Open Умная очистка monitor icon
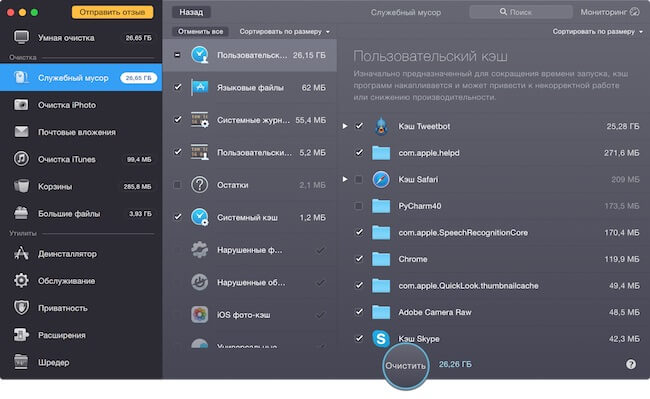650x399 pixels. coord(21,37)
